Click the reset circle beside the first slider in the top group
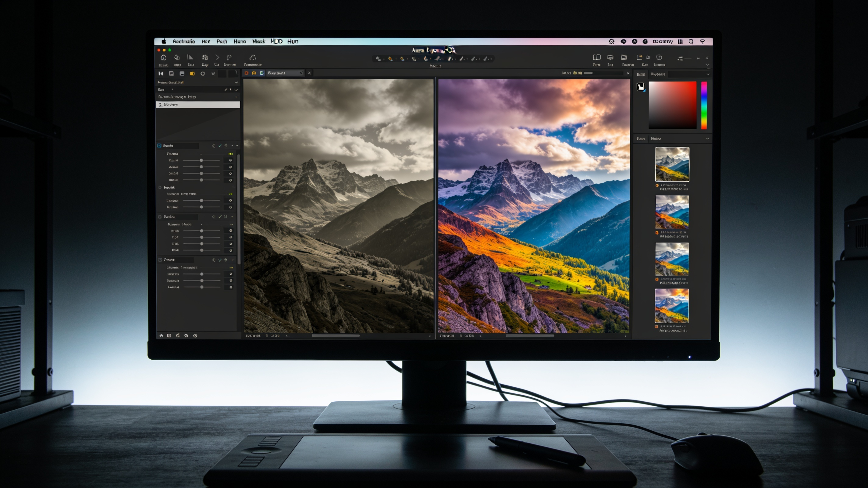868x488 pixels. click(230, 160)
